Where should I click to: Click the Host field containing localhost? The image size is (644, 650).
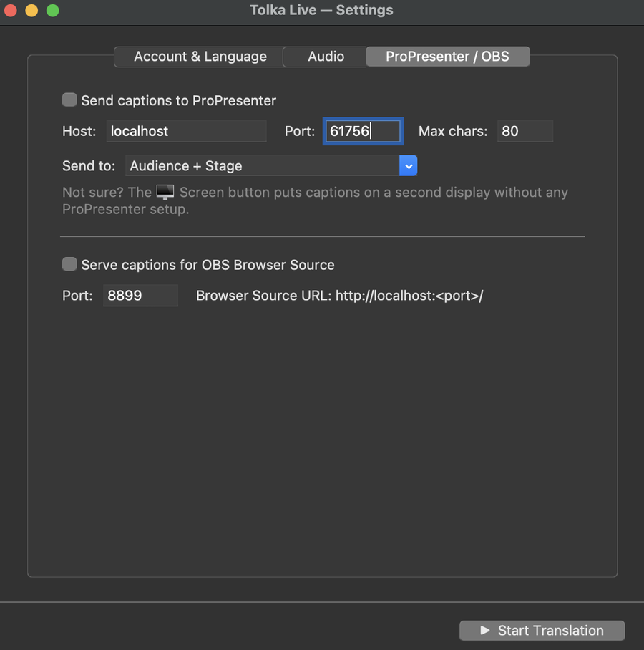187,131
